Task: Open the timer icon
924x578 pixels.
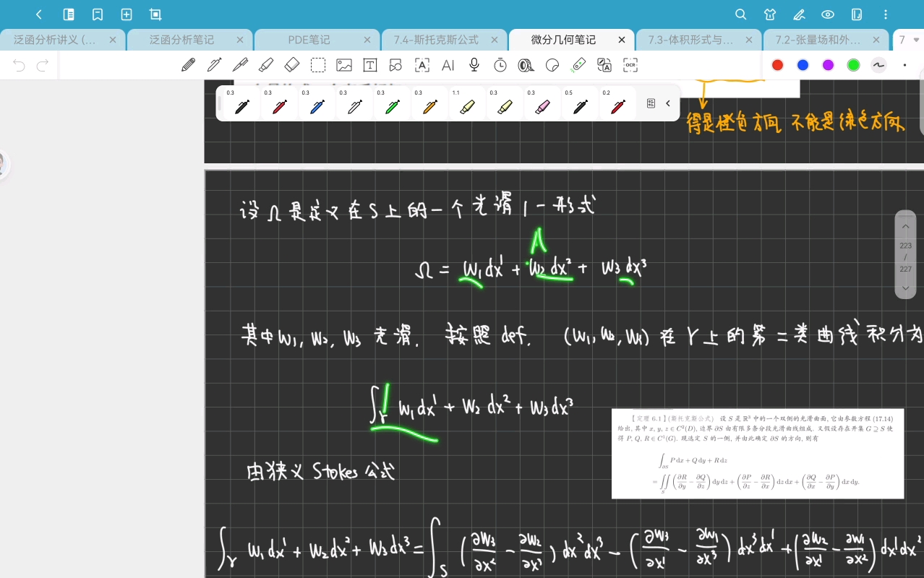Action: point(500,65)
